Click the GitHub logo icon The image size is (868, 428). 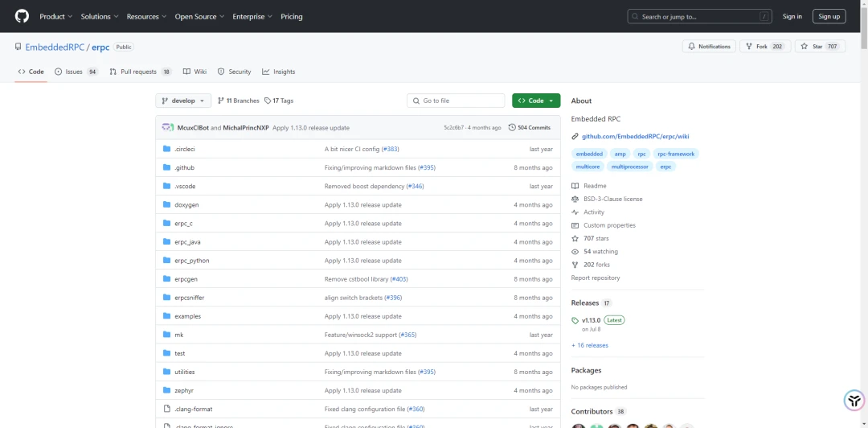coord(22,16)
